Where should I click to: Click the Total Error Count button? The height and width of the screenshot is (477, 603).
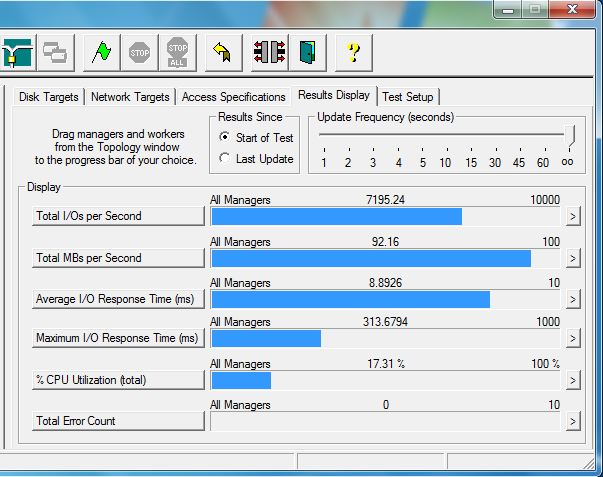[118, 421]
